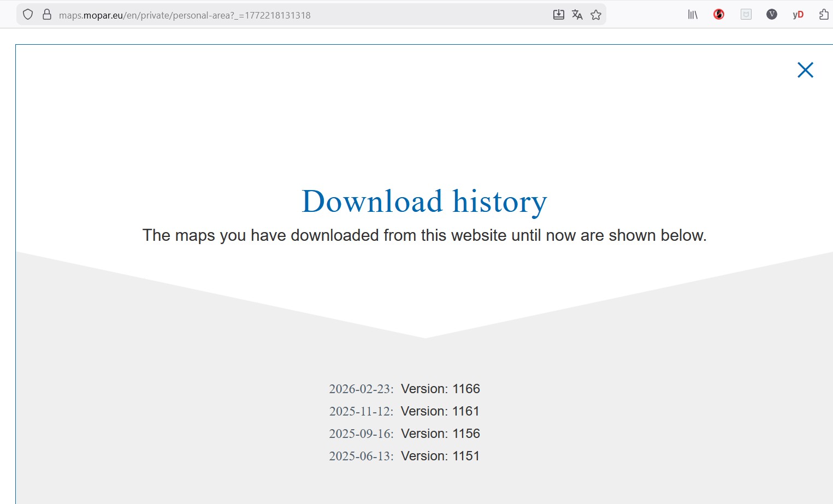Click the shield tracking protection icon
This screenshot has width=833, height=504.
pos(28,15)
